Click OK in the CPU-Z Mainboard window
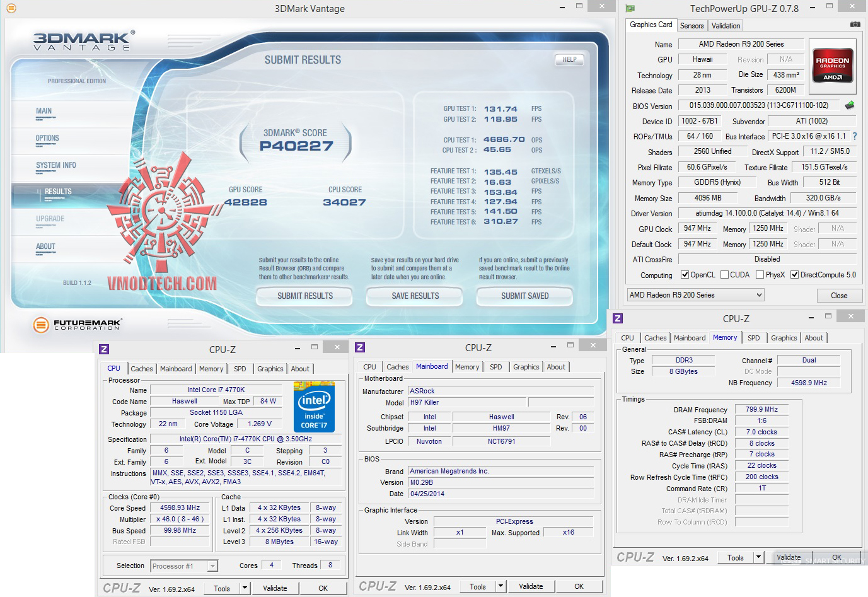Image resolution: width=868 pixels, height=597 pixels. click(x=579, y=586)
